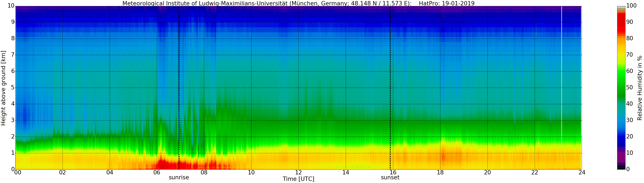Click the '20' tick on the time axis

coord(487,172)
